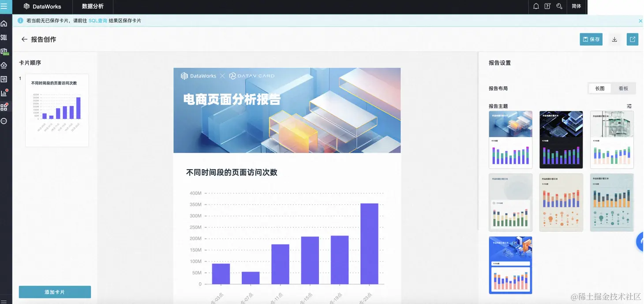Click the 400M axis label
Image resolution: width=644 pixels, height=304 pixels.
[x=195, y=193]
